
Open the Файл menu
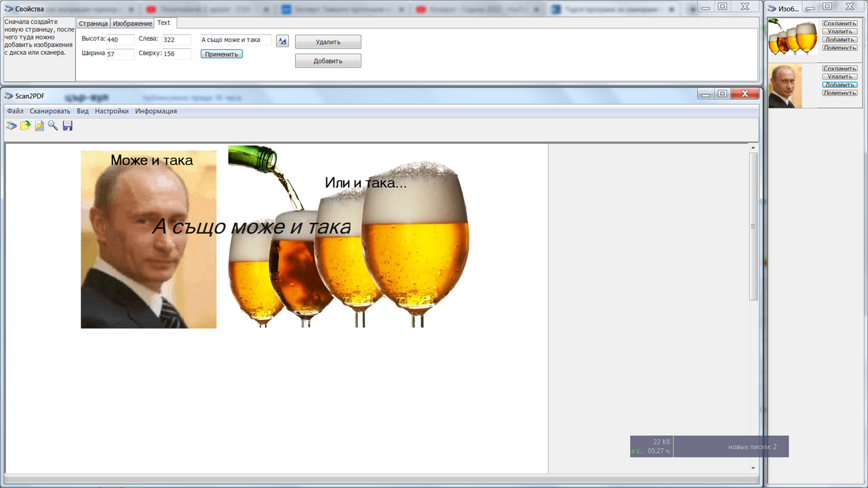pyautogui.click(x=16, y=111)
